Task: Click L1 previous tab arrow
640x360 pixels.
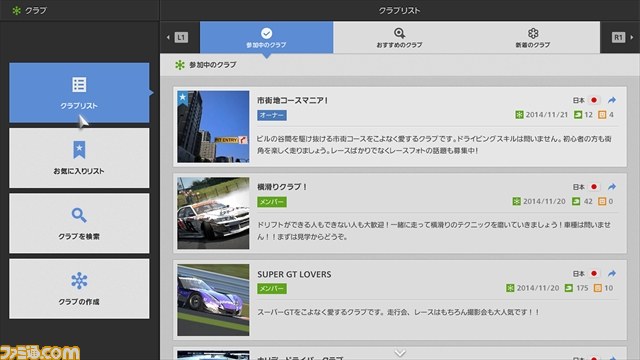Action: pos(178,38)
